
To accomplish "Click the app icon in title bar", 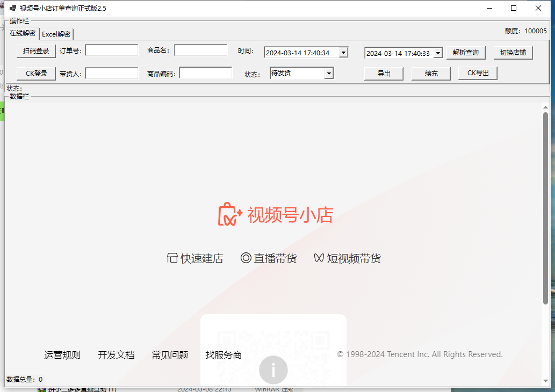I will [12, 8].
